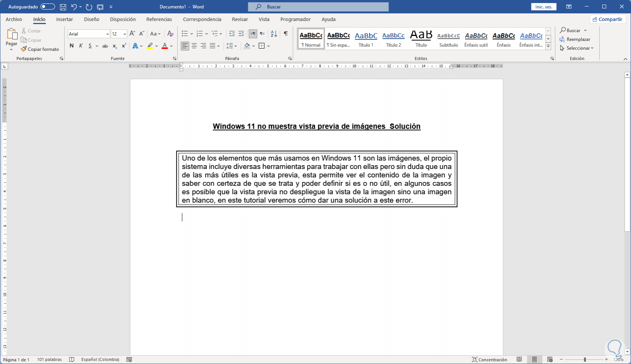Apply superscript formatting
This screenshot has height=364, width=631.
pos(124,46)
